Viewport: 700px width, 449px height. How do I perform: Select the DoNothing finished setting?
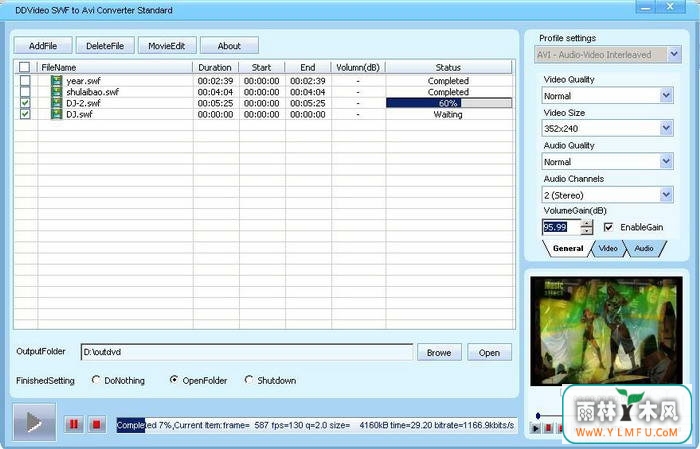pos(96,380)
